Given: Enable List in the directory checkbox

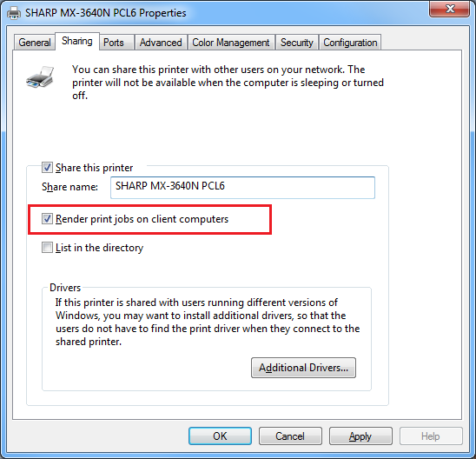Looking at the screenshot, I should coord(47,247).
